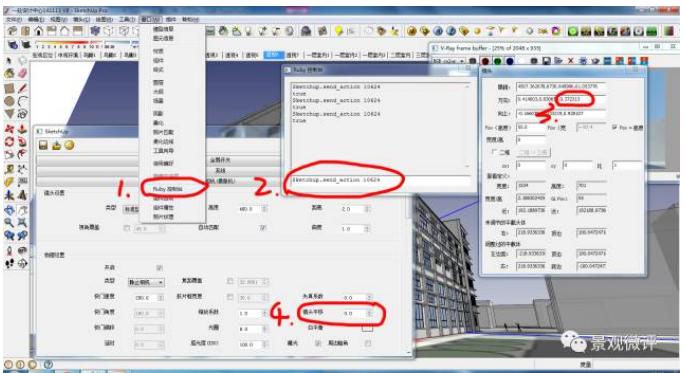The width and height of the screenshot is (685, 373).
Task: Open the 文件(F) menu
Action: click(13, 19)
